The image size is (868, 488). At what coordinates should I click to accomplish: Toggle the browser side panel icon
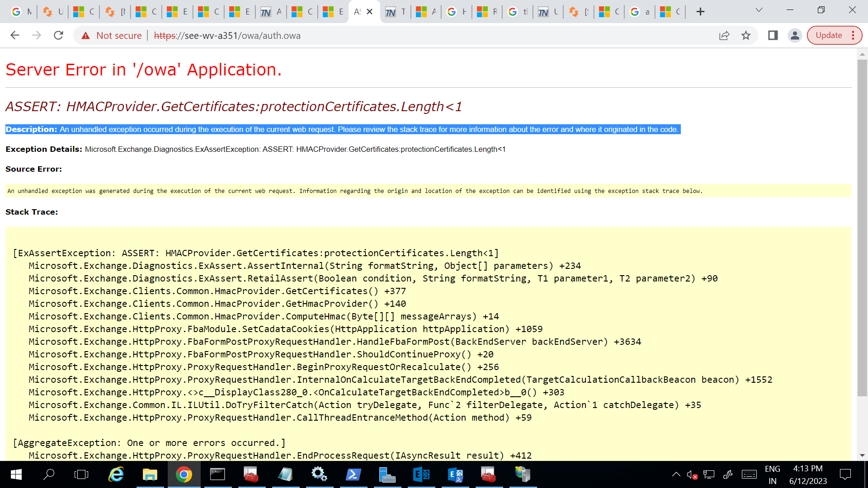pyautogui.click(x=773, y=35)
